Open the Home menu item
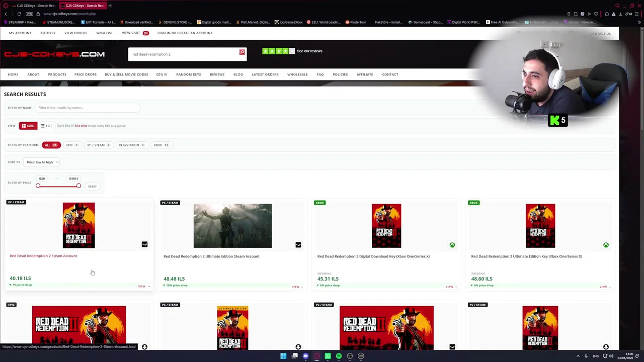Screen dimensions: 644x362 pyautogui.click(x=13, y=74)
